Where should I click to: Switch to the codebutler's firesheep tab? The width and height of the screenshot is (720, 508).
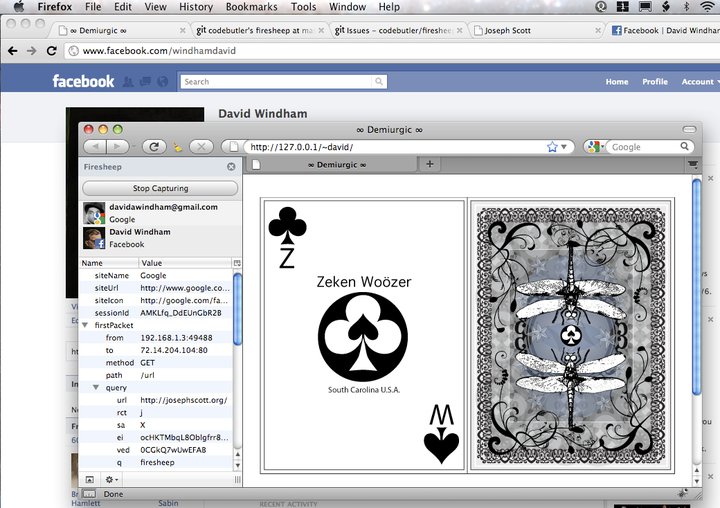(259, 30)
